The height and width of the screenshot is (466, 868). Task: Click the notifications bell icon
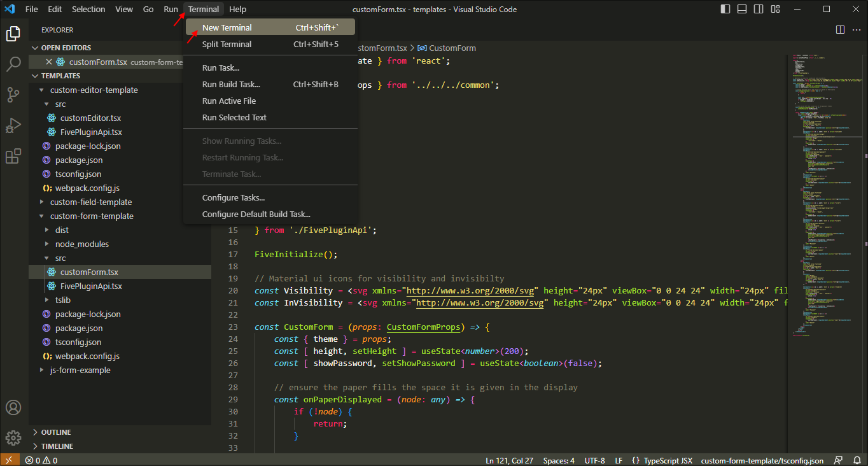tap(857, 460)
